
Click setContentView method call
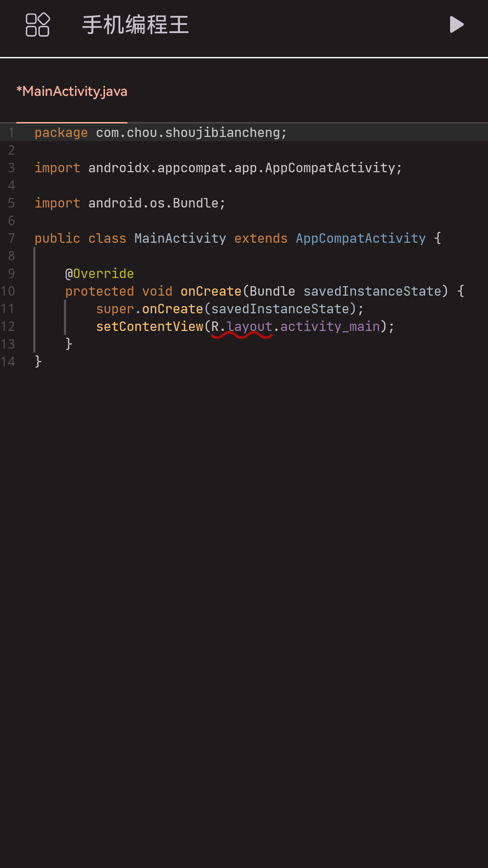[150, 326]
